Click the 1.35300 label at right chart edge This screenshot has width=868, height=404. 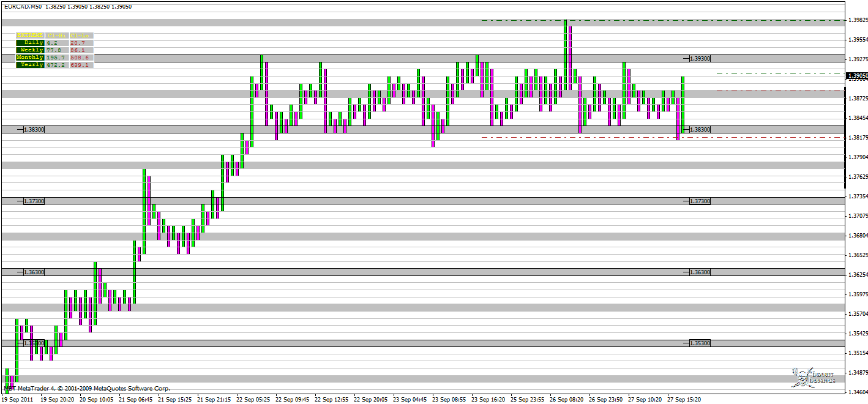click(700, 343)
